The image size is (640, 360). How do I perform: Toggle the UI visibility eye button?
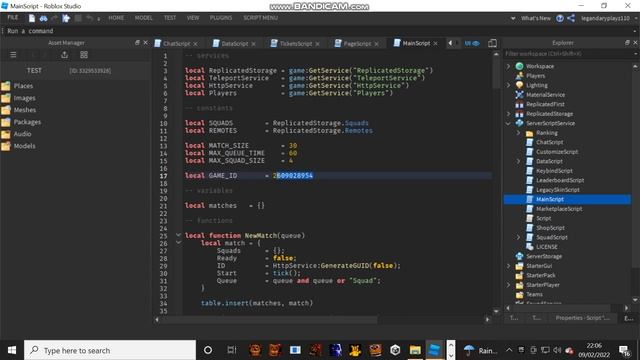[x=472, y=43]
